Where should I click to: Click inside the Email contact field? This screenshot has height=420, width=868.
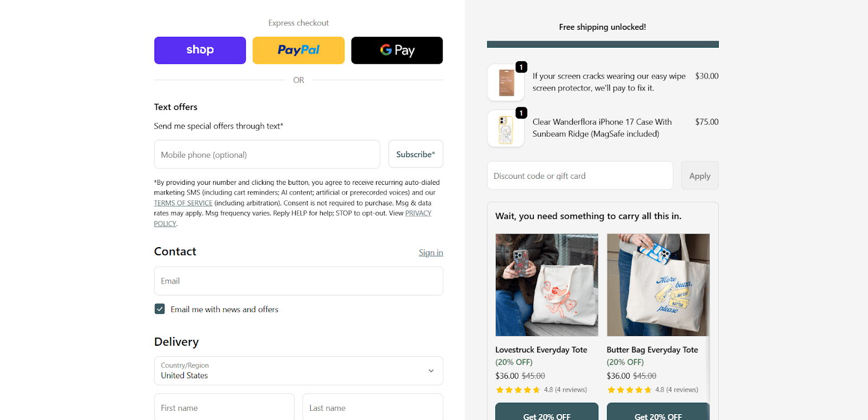(x=298, y=281)
